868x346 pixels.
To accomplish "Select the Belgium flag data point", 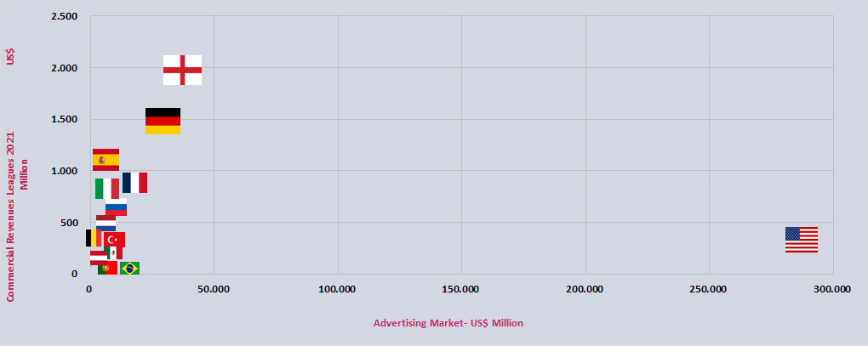I will tap(93, 238).
